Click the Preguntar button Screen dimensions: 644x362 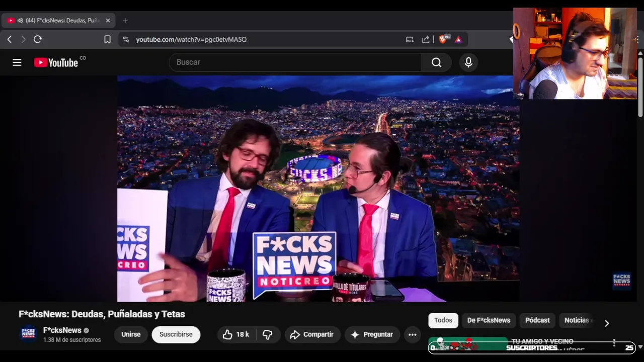(372, 334)
